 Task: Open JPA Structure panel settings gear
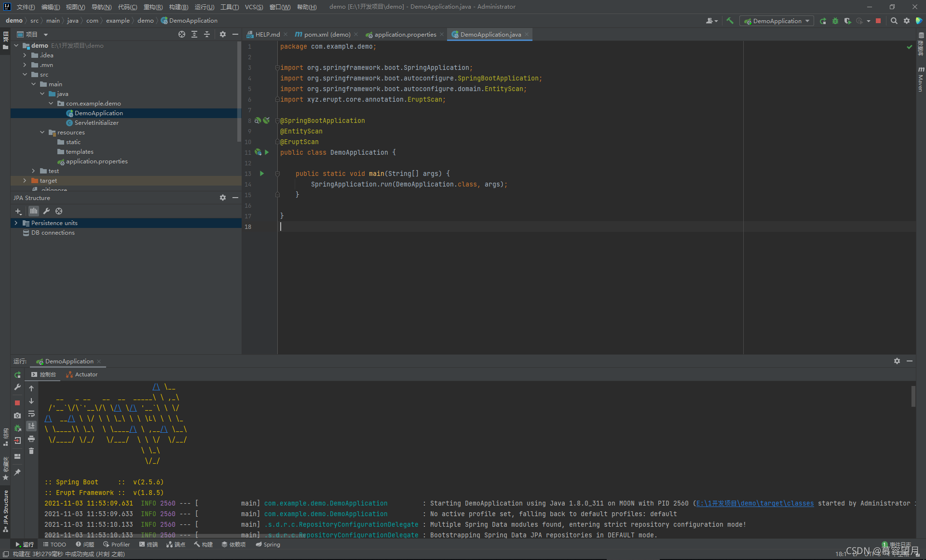pyautogui.click(x=223, y=198)
